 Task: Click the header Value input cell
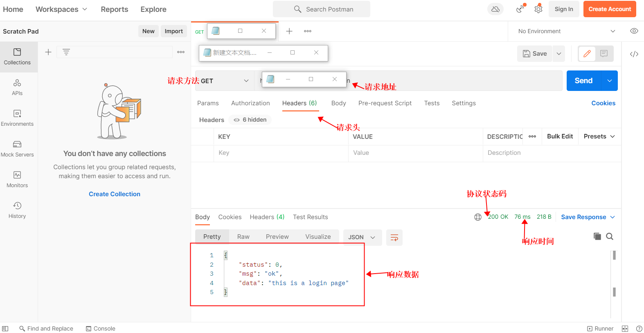coord(416,153)
